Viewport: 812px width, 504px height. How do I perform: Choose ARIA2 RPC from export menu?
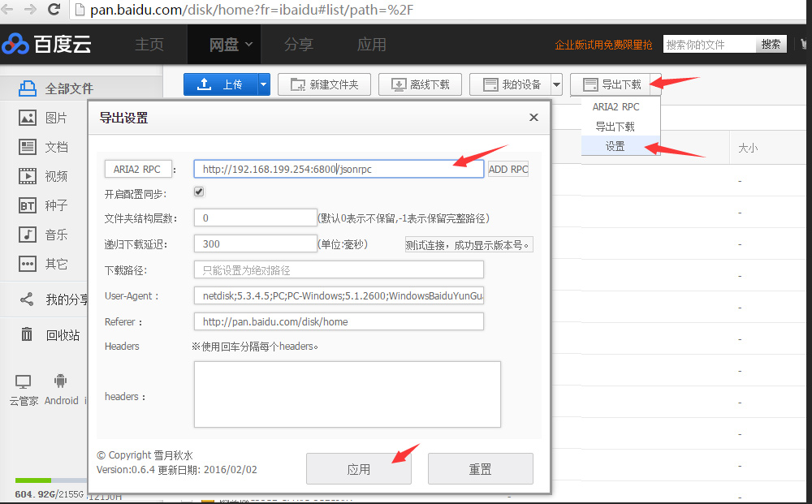tap(615, 106)
